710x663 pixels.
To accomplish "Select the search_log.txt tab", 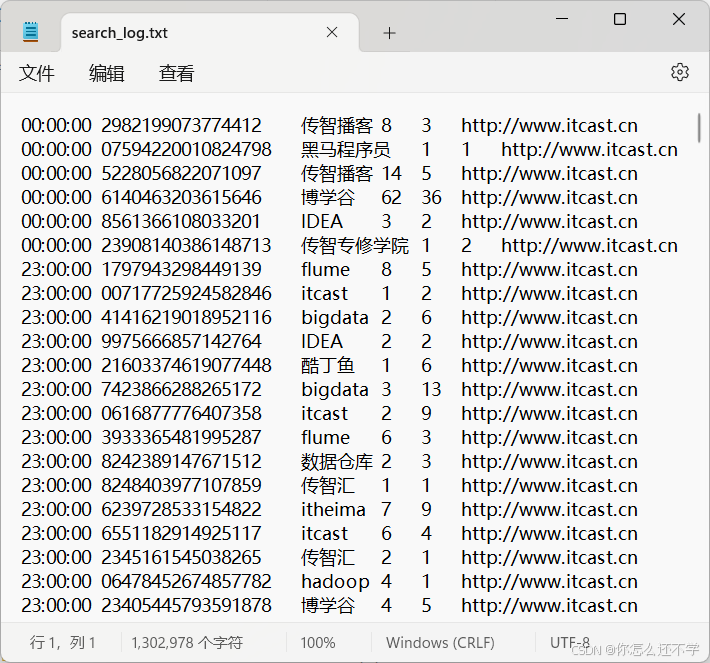I will tap(210, 33).
